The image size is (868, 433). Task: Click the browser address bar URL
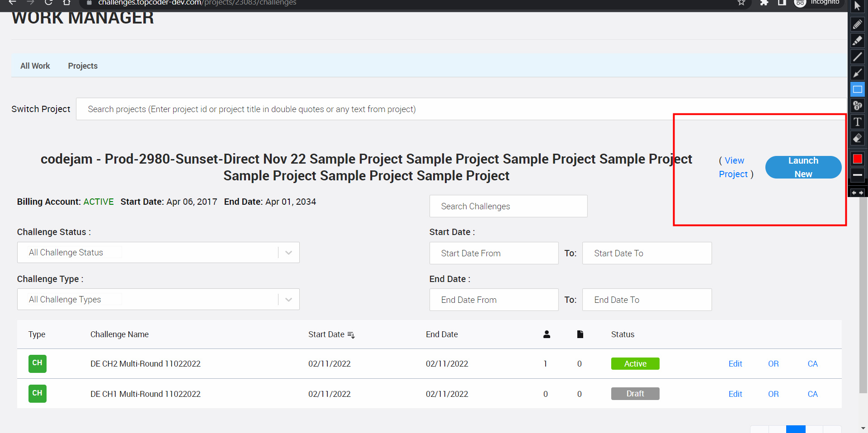197,3
